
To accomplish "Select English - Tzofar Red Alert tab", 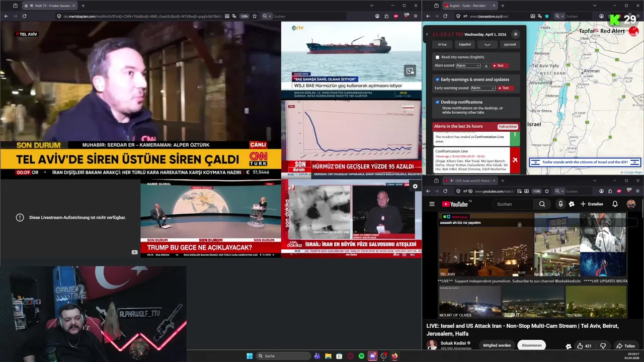I will click(x=470, y=6).
